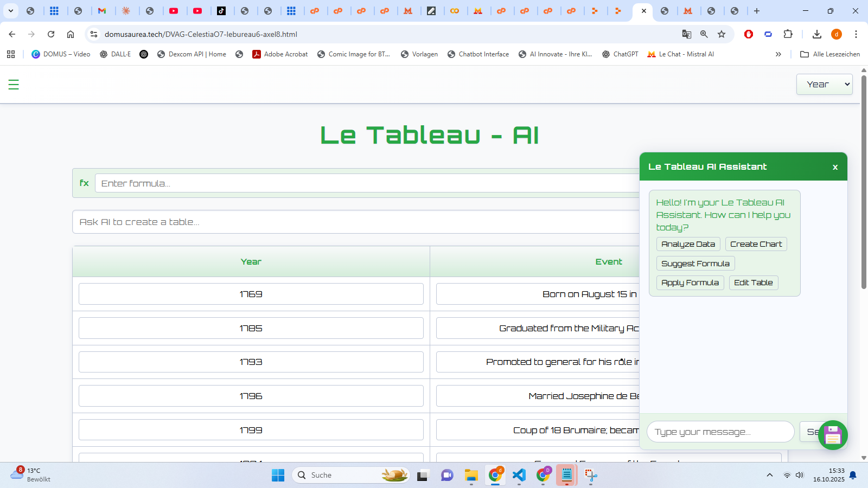Click the Chrome profile avatar icon
Screen dimensions: 868x488
pos(836,34)
